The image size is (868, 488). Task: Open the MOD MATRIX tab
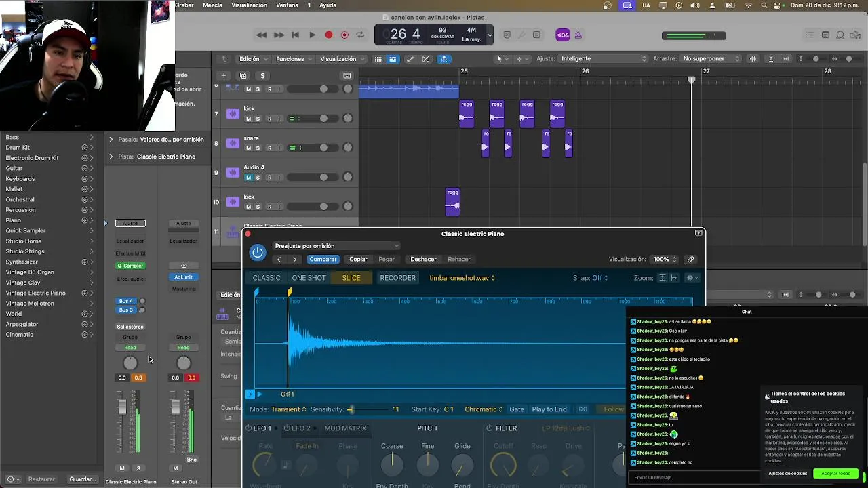tap(345, 428)
